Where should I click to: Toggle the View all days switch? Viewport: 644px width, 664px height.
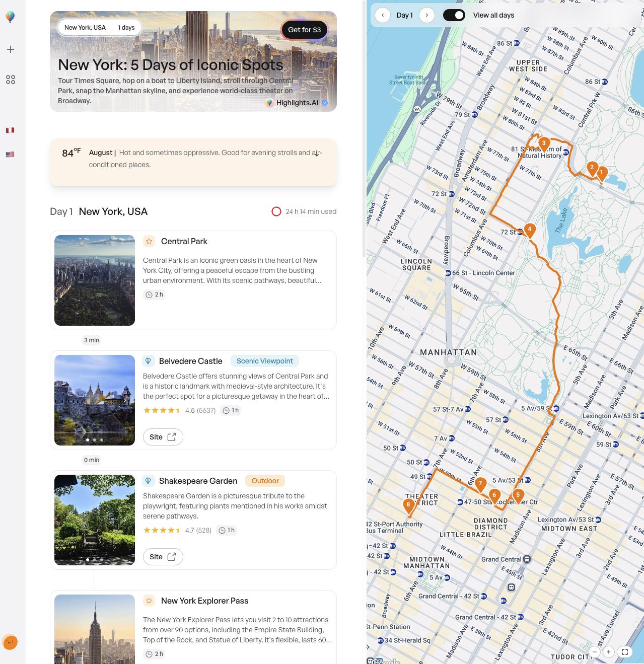pos(454,15)
